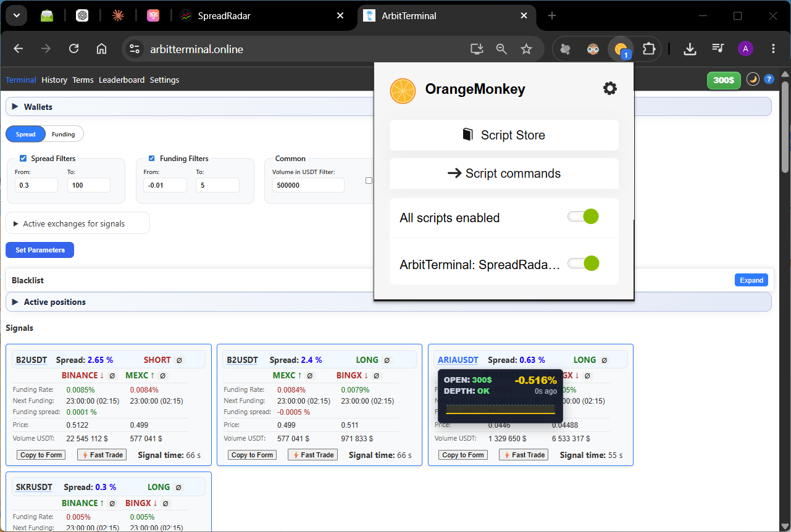Reload the current page
Screen dimensions: 791x532
(x=74, y=49)
